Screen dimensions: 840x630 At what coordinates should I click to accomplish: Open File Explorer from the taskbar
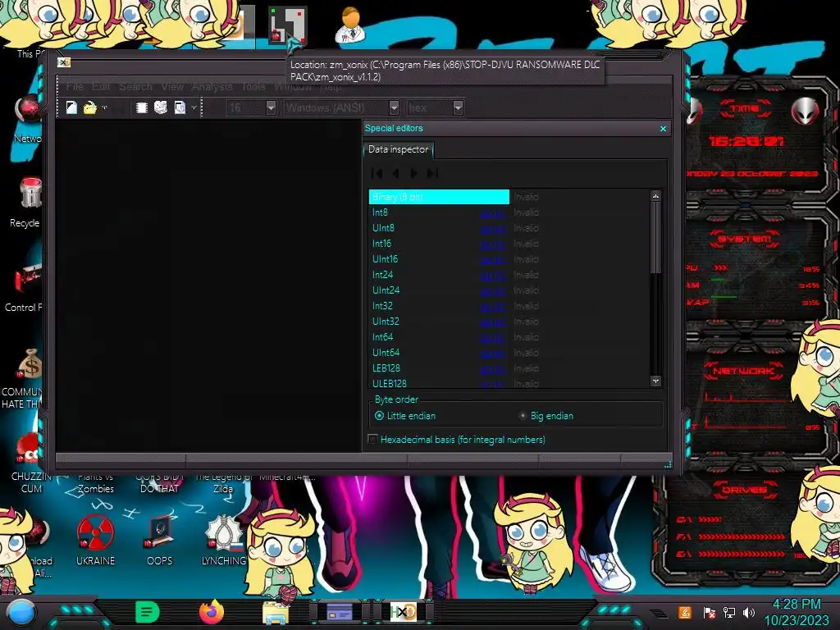pos(276,613)
